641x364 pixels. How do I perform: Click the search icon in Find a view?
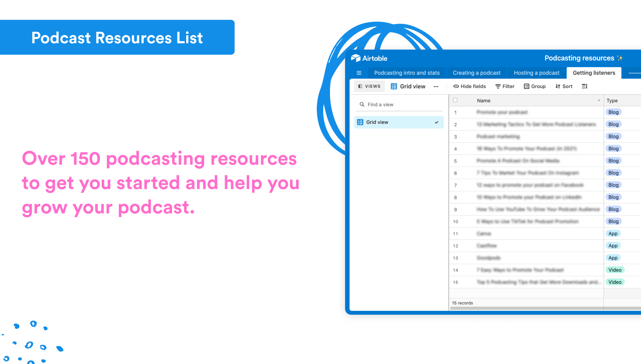tap(362, 104)
